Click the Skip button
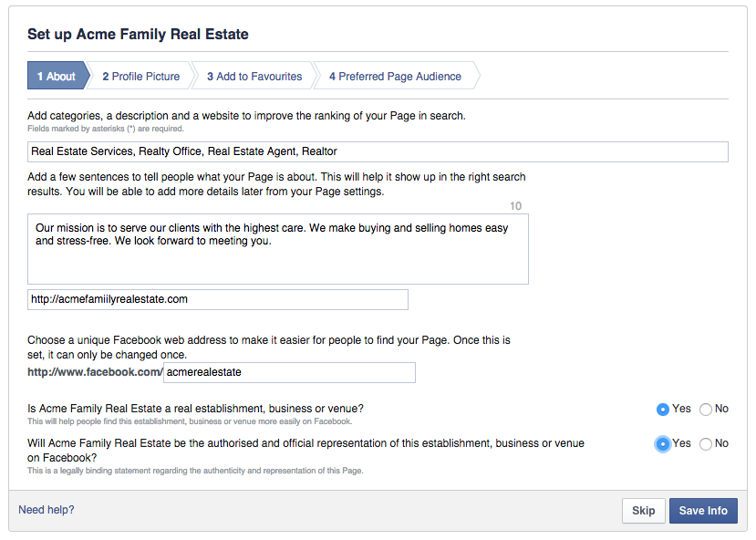The width and height of the screenshot is (756, 540). 643,511
